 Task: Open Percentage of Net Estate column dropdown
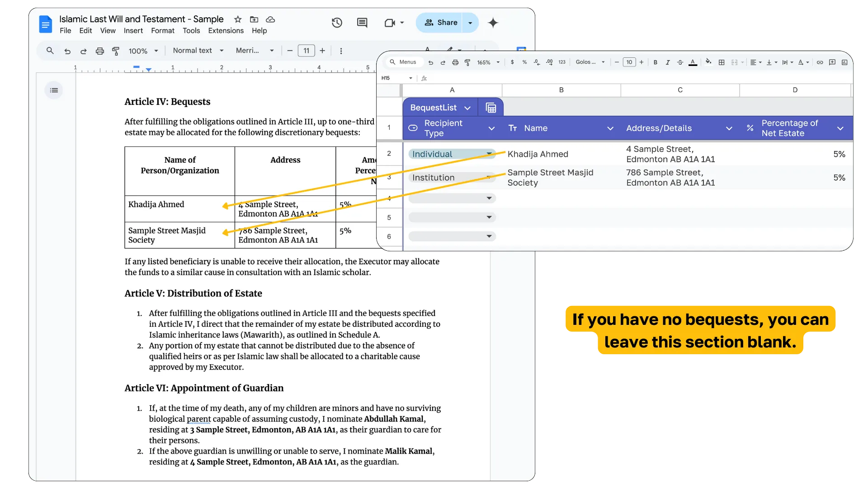(840, 128)
